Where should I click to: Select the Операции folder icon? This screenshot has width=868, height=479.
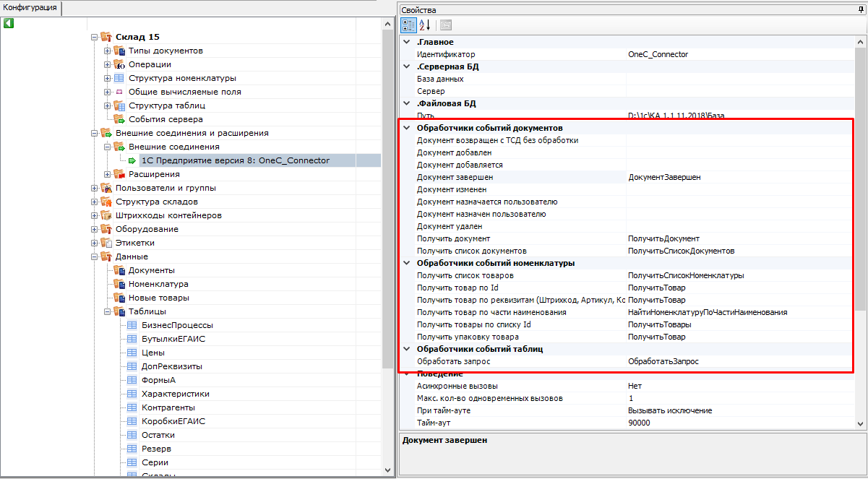[x=120, y=64]
